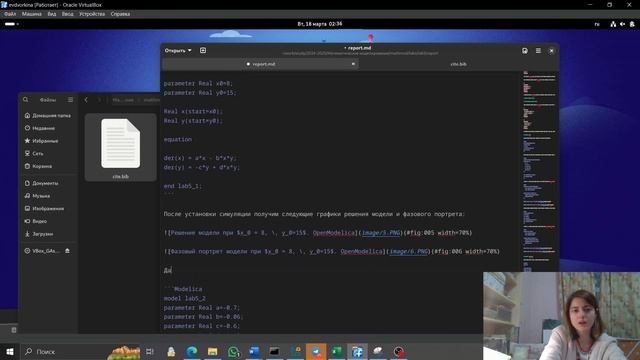Open search in Files window
This screenshot has width=640, height=360.
26,100
